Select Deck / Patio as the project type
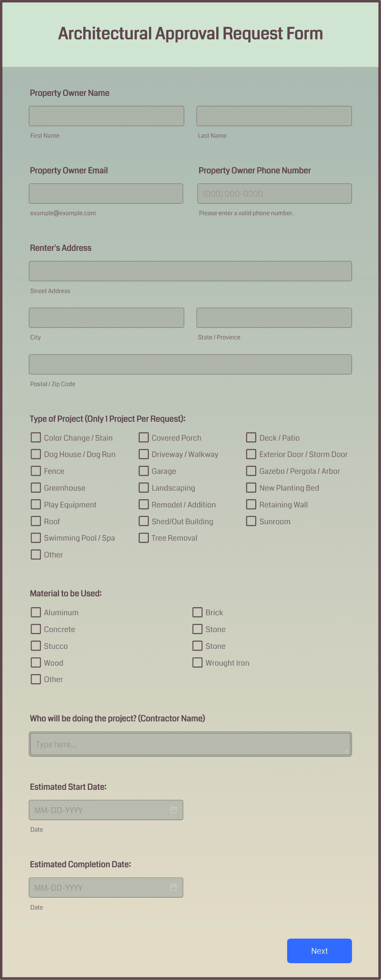The image size is (381, 980). tap(251, 437)
